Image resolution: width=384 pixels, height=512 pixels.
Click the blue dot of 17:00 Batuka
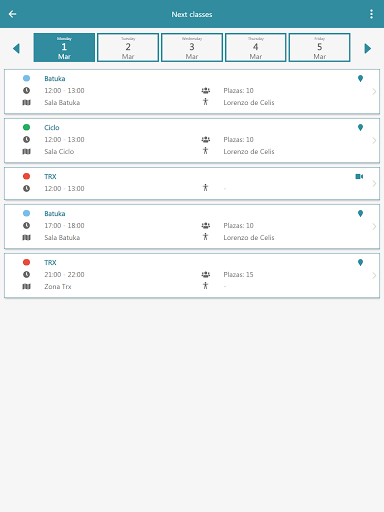(x=26, y=213)
